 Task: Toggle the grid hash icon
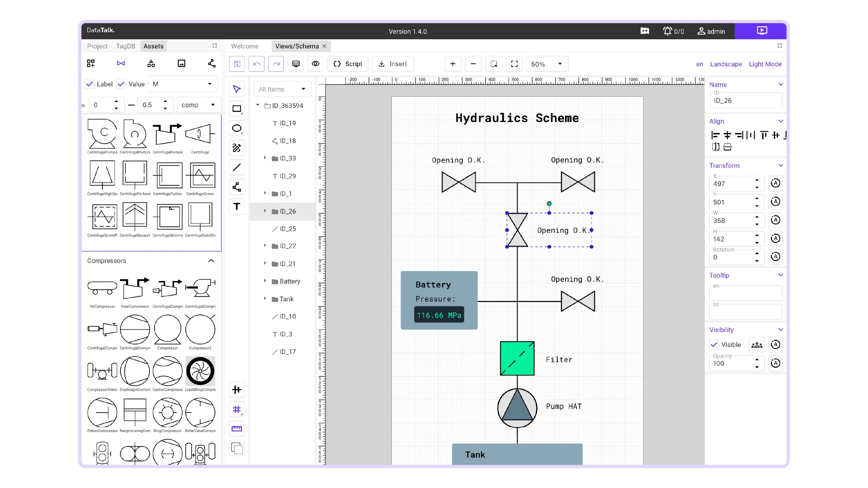[237, 409]
